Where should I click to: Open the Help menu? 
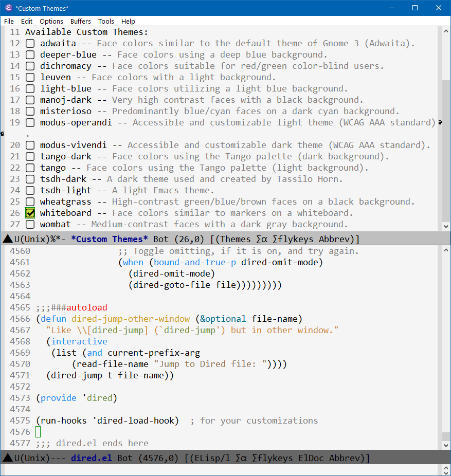[128, 21]
